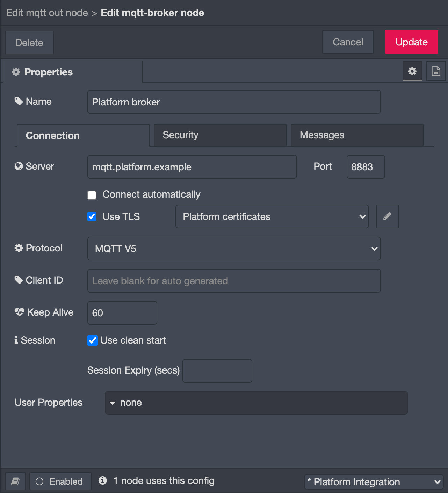The height and width of the screenshot is (493, 448).
Task: Uncheck the Use TLS checkbox
Action: click(x=92, y=216)
